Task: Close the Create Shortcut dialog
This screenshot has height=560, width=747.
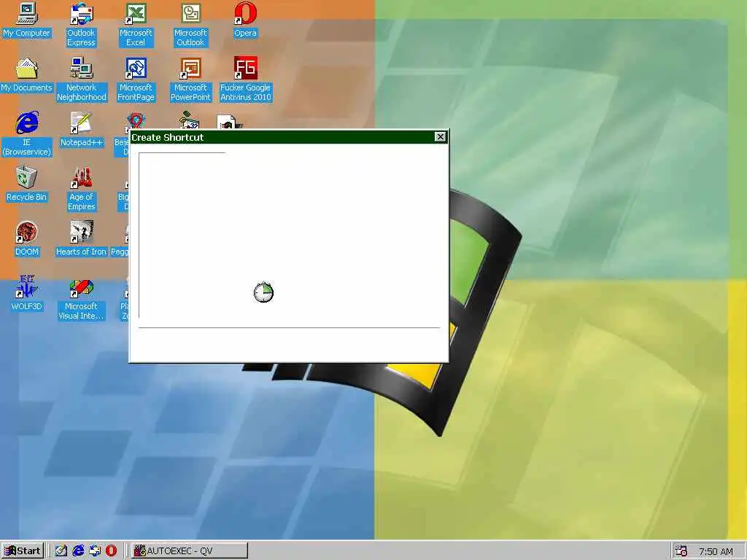Action: coord(440,137)
